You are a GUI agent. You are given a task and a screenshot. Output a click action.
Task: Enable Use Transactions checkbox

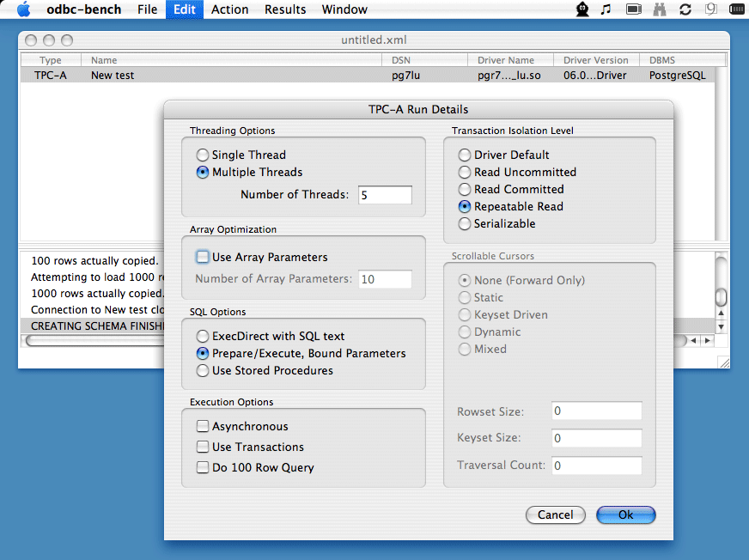(203, 447)
